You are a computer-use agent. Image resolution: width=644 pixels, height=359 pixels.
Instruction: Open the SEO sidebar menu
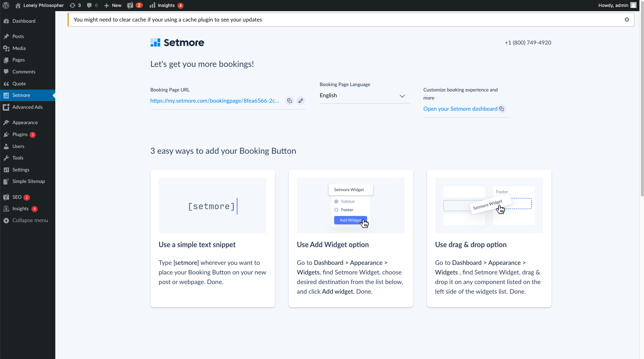click(28, 197)
